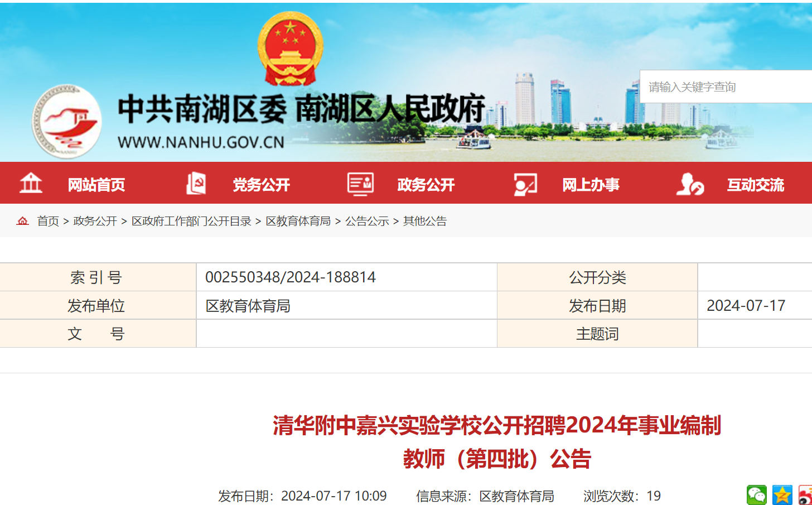812x505 pixels.
Task: Click the party affairs flag icon
Action: tap(196, 183)
